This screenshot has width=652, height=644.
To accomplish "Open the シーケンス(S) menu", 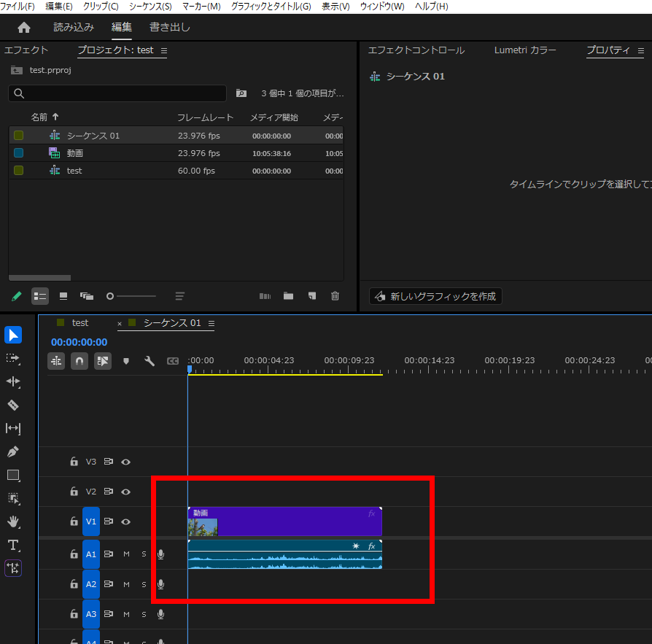I will (x=150, y=7).
